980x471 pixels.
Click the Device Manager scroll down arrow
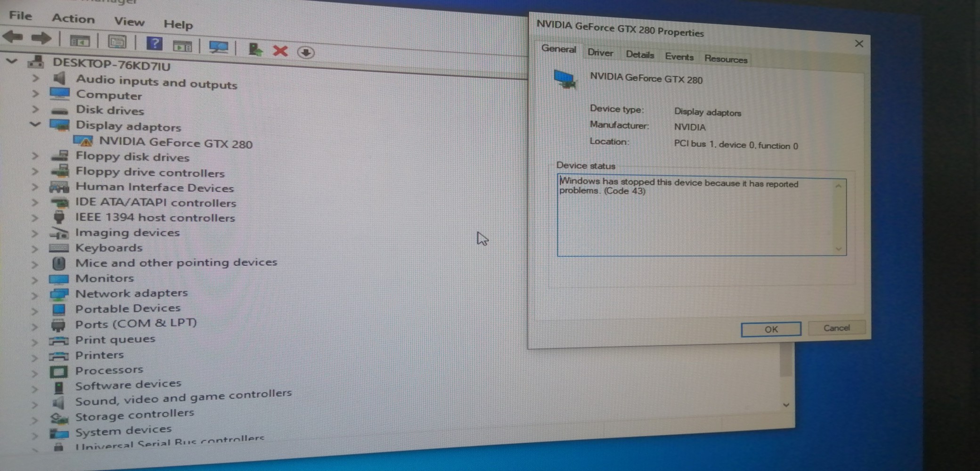(786, 405)
